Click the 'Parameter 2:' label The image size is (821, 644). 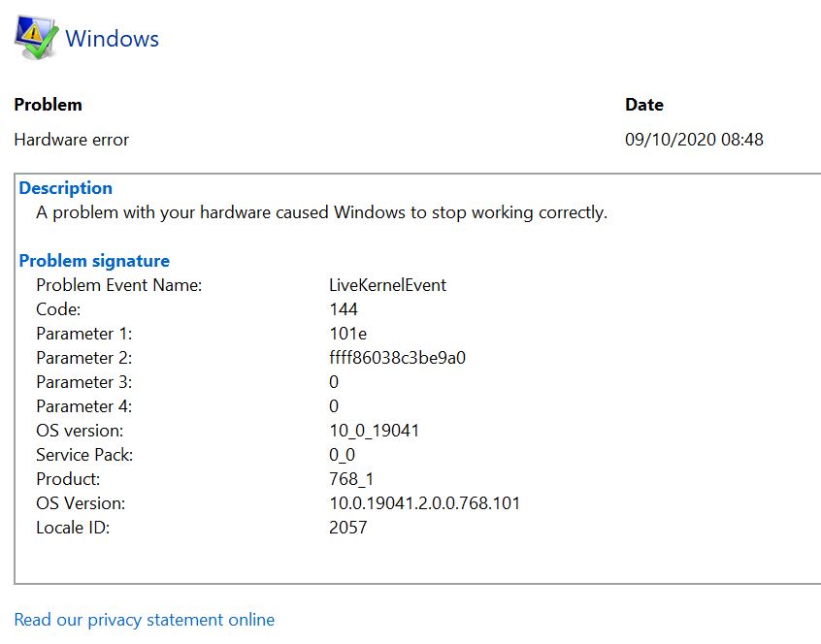coord(83,358)
